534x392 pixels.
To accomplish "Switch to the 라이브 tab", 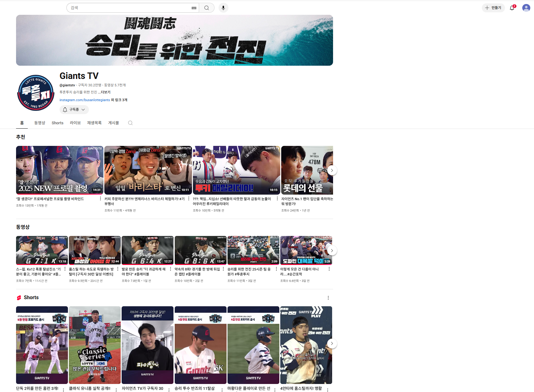I will pos(75,123).
